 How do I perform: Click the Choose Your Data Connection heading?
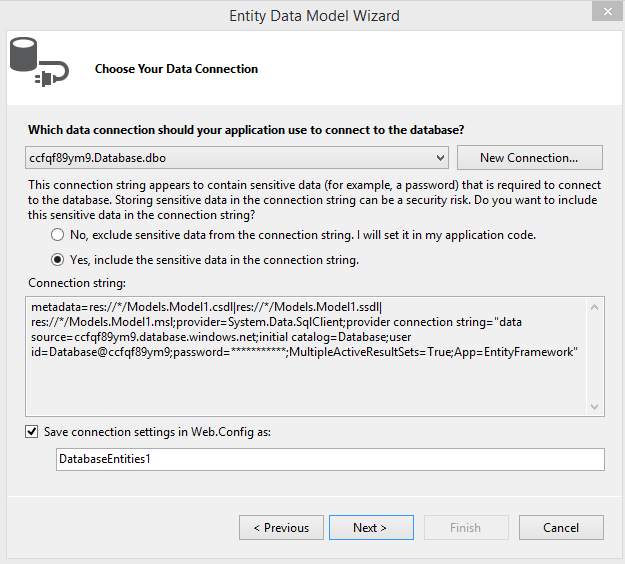coord(176,69)
